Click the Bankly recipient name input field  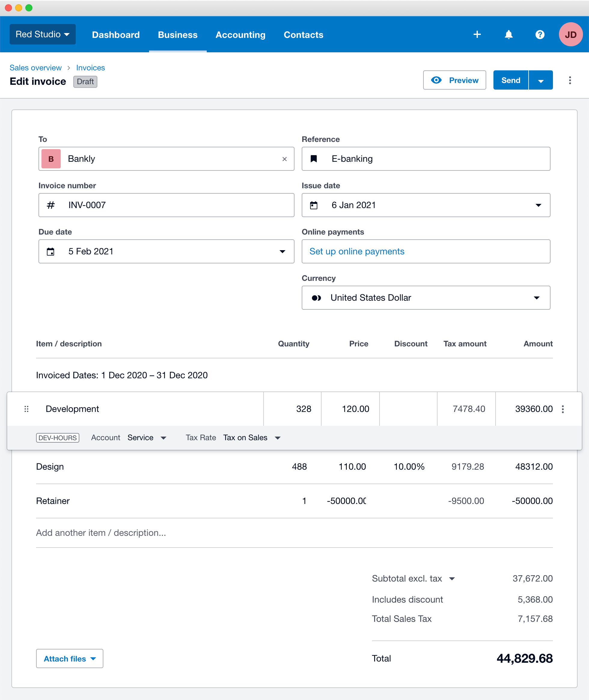pos(166,159)
